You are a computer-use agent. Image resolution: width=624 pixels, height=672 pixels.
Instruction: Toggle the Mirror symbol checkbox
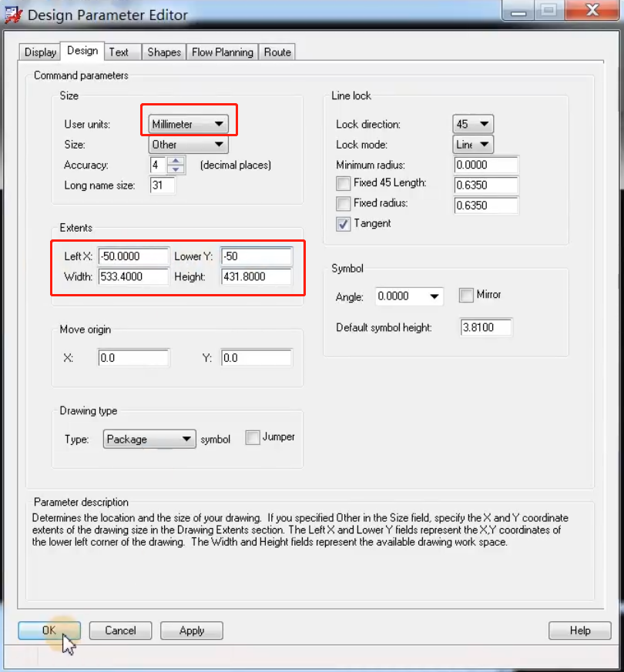pos(465,295)
